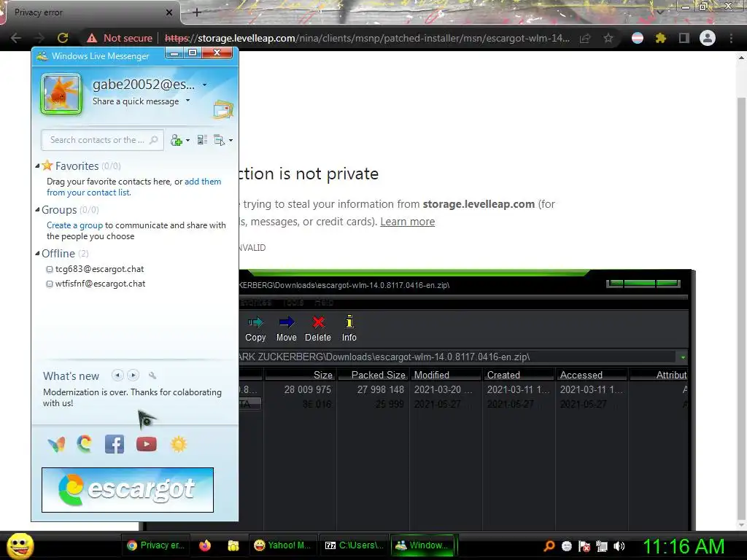Bookmark this page with the star icon
Viewport: 747px width, 560px height.
[608, 38]
